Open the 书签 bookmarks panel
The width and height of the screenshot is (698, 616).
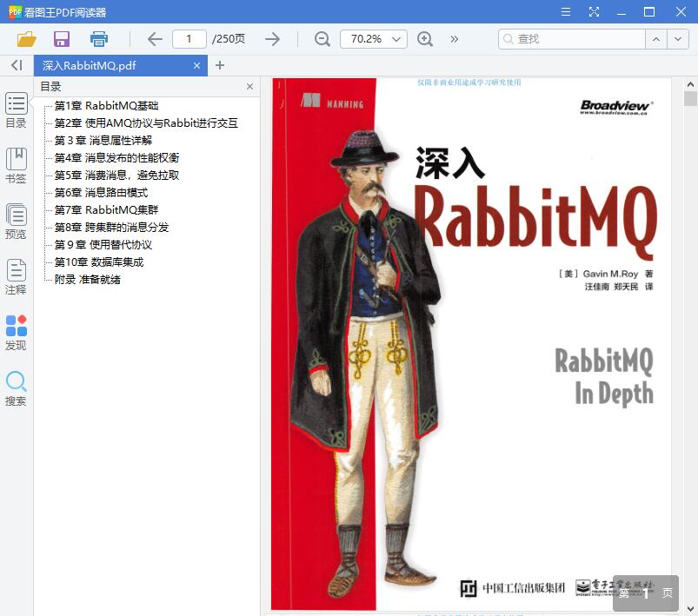coord(16,166)
